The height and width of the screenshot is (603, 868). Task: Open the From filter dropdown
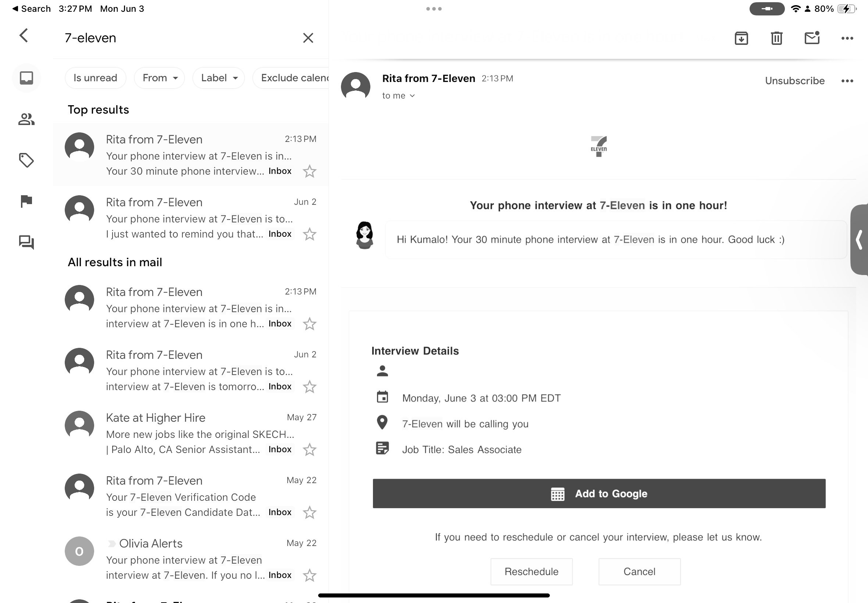click(160, 78)
